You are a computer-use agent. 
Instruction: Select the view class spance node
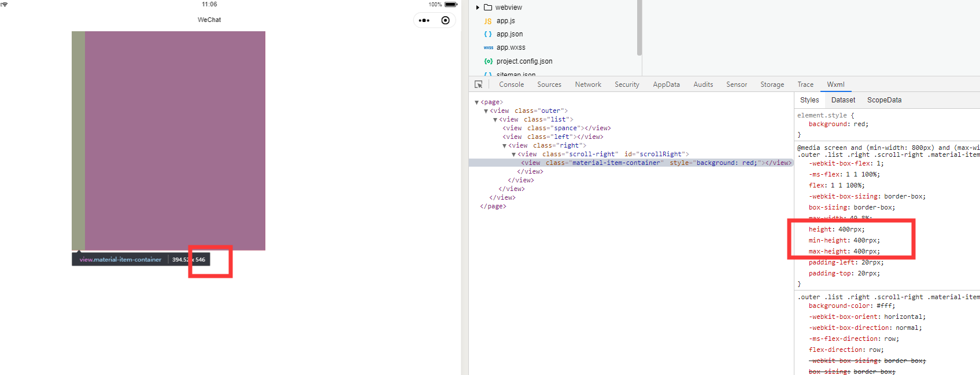click(x=557, y=128)
